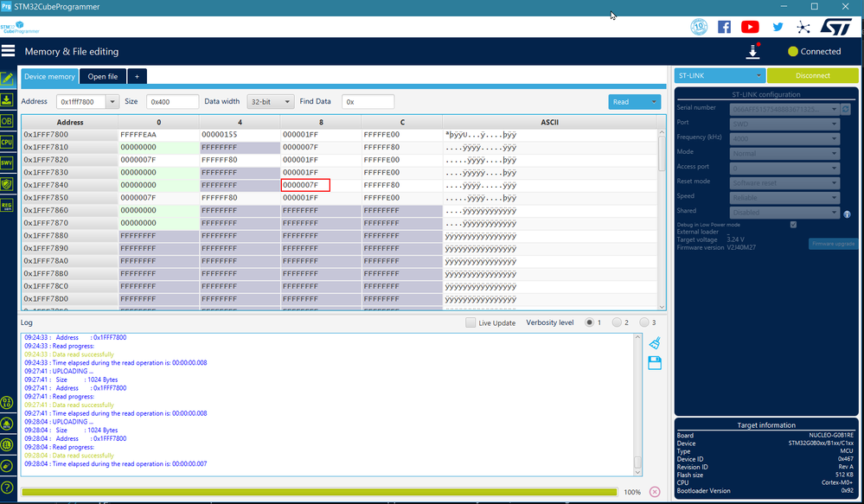Click the ASCII column header
The width and height of the screenshot is (864, 504).
[549, 122]
